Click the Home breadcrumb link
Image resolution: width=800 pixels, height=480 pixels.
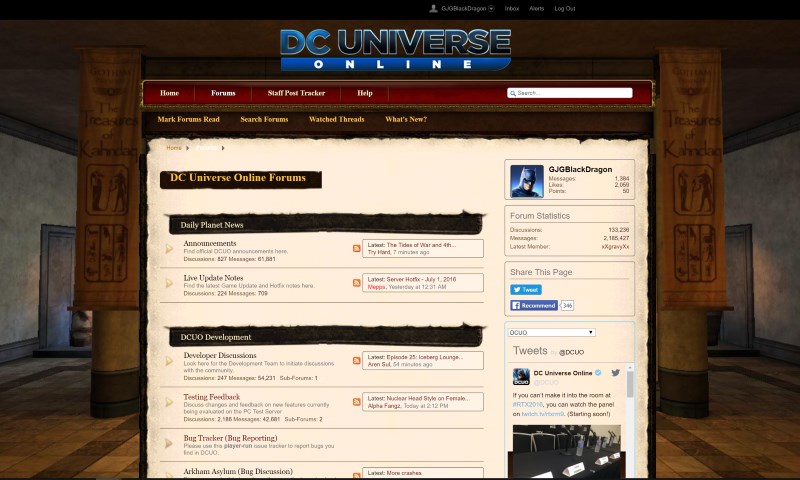tap(174, 148)
